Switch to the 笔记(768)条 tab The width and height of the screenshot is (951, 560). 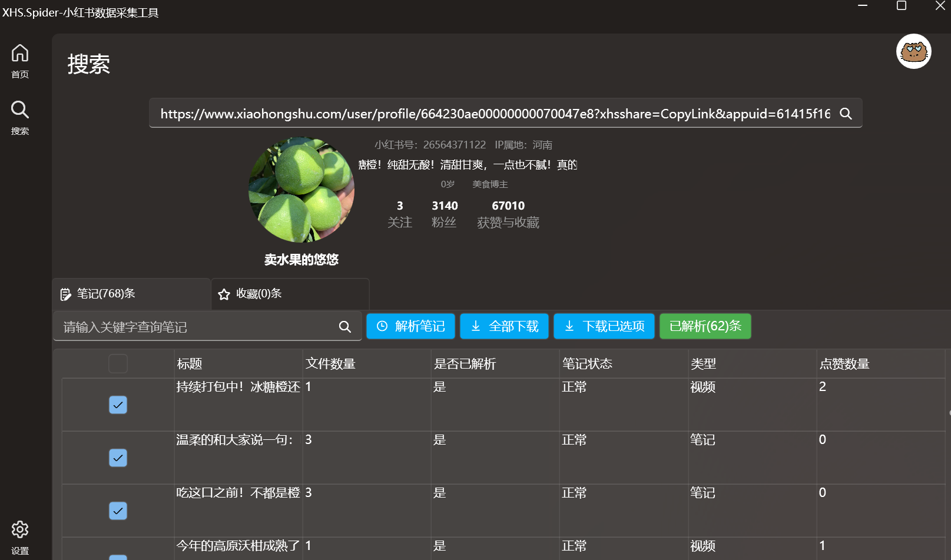(131, 294)
